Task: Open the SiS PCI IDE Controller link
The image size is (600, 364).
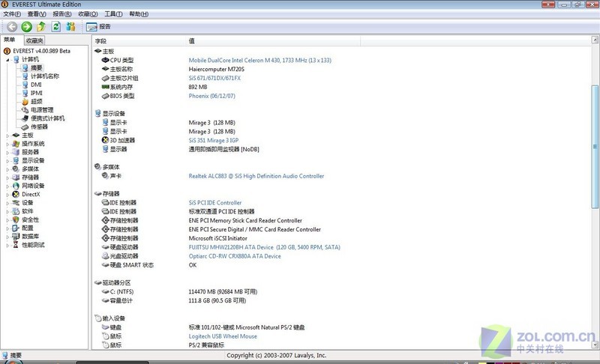Action: (x=215, y=202)
